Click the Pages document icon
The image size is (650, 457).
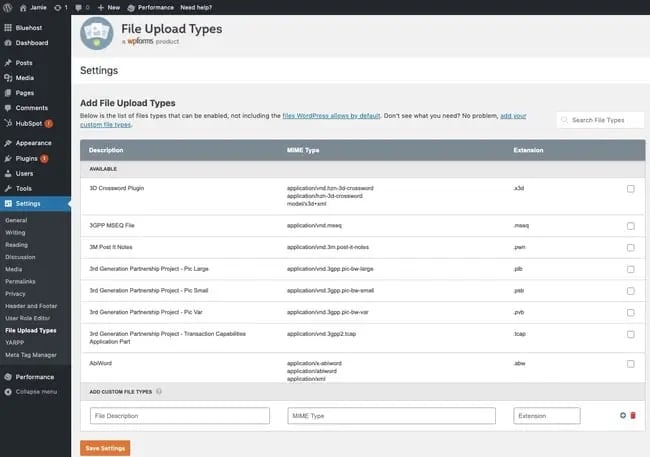(8, 93)
